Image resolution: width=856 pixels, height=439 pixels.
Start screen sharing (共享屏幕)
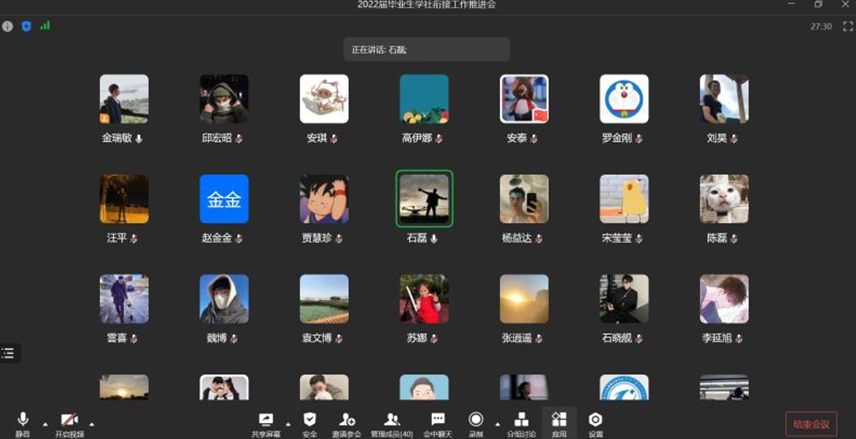coord(266,422)
